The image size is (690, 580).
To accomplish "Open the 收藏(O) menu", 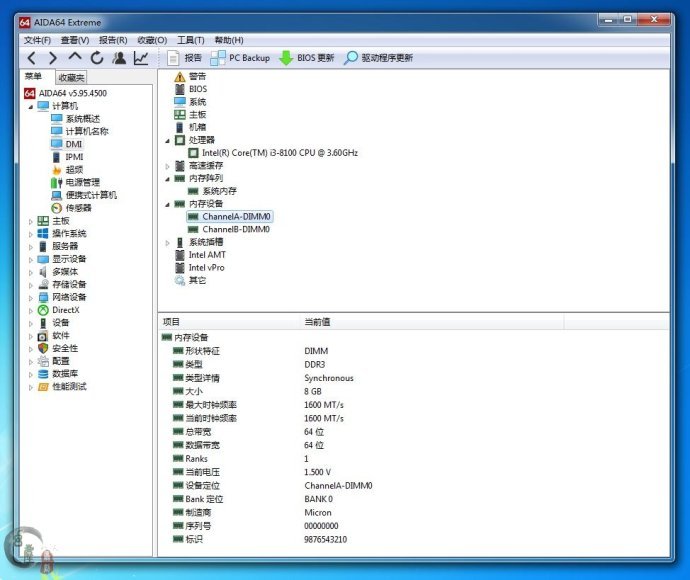I will tap(152, 40).
